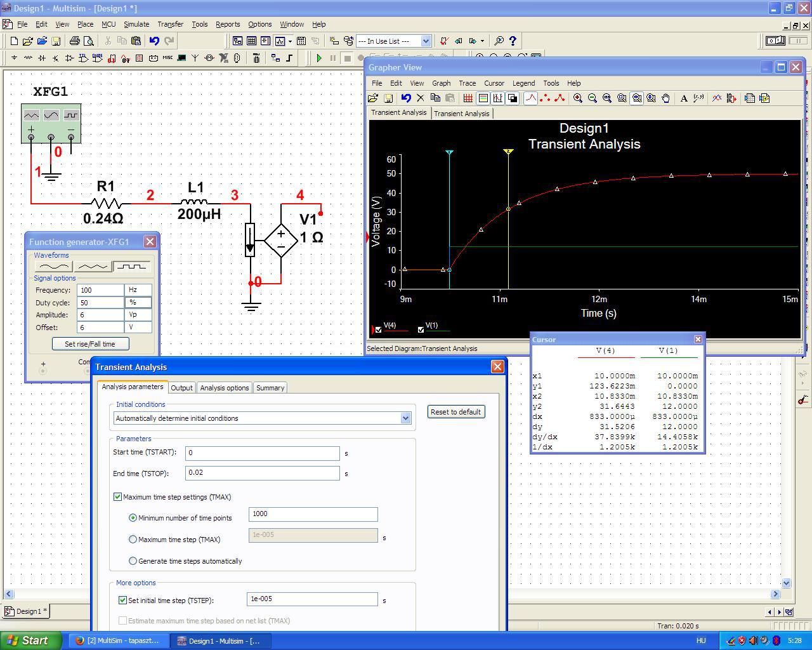Click the add text 'A' icon in Grapher
The image size is (812, 650).
[x=684, y=98]
